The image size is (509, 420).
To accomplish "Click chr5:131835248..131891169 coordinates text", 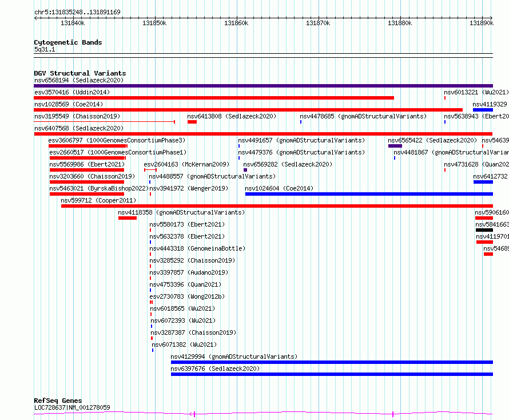I will [77, 13].
